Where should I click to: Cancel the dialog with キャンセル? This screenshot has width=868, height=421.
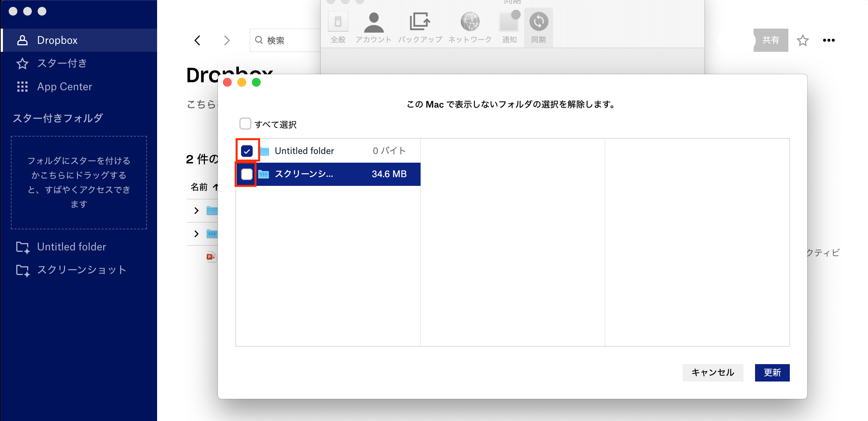tap(712, 372)
